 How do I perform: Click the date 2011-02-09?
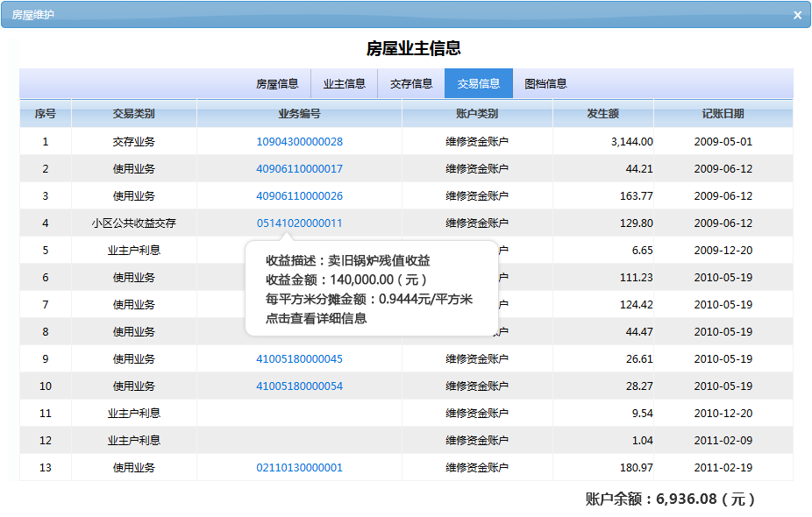click(723, 441)
